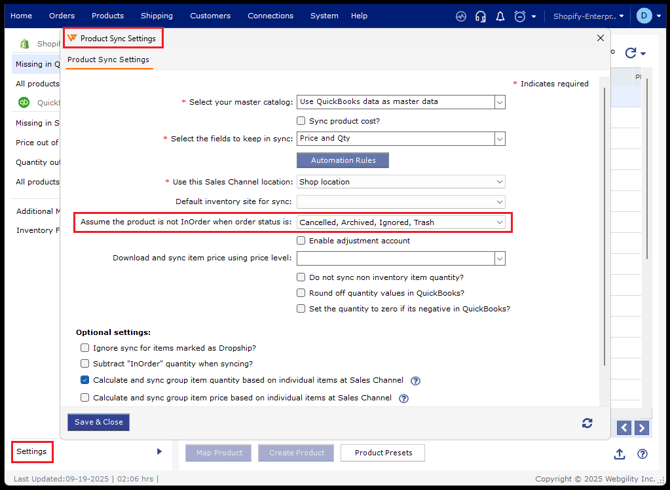Screen dimensions: 670x490
Task: Click the Automation Rules button
Action: tap(342, 160)
